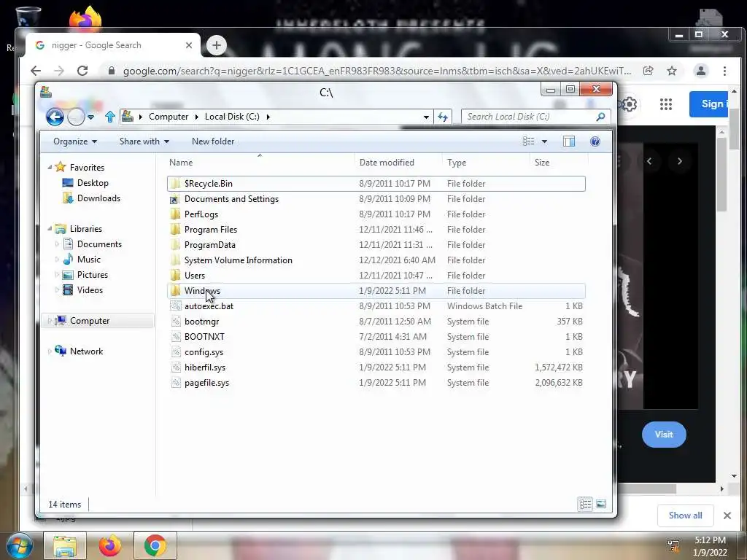
Task: Select System Volume Information folder
Action: coord(376,260)
